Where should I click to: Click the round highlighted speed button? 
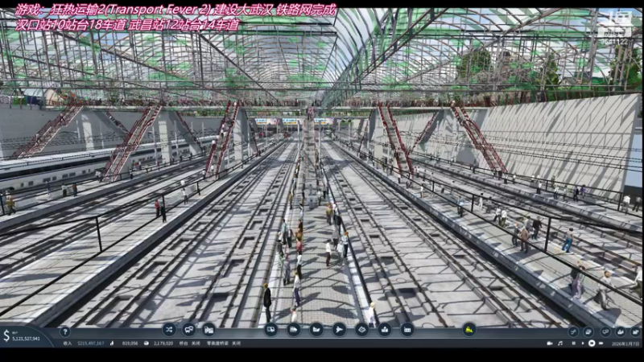pyautogui.click(x=592, y=343)
